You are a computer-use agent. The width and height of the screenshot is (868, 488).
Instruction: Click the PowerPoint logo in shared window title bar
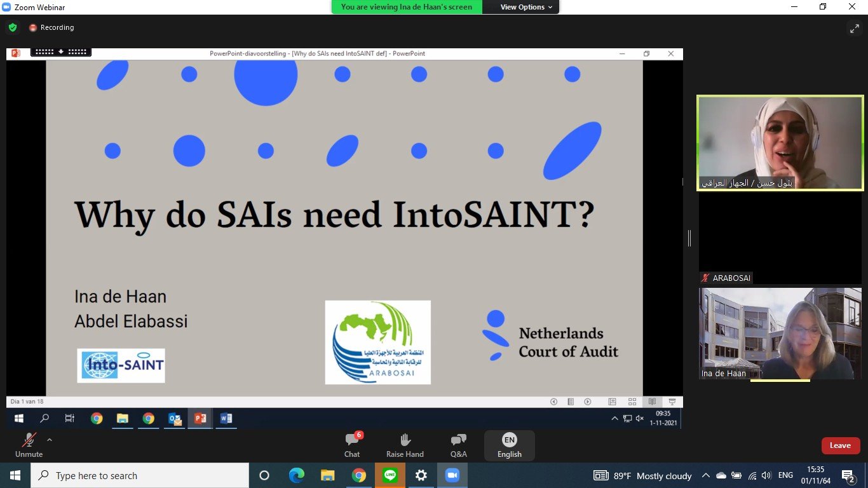[x=15, y=53]
